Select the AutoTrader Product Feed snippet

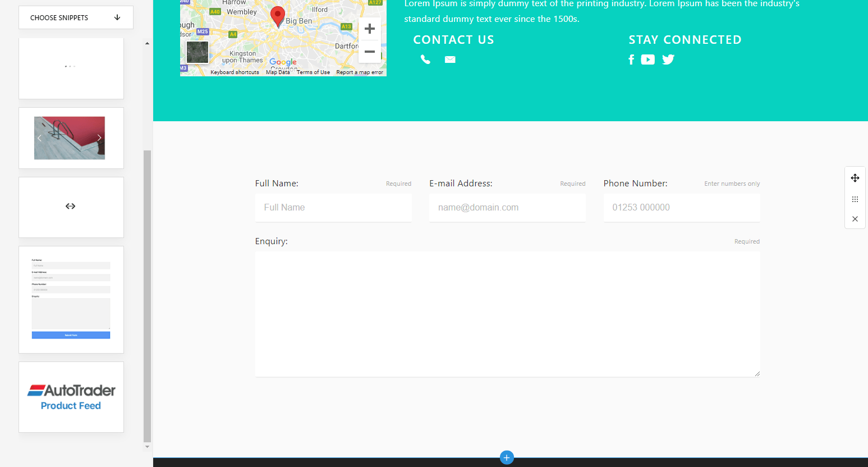(71, 397)
